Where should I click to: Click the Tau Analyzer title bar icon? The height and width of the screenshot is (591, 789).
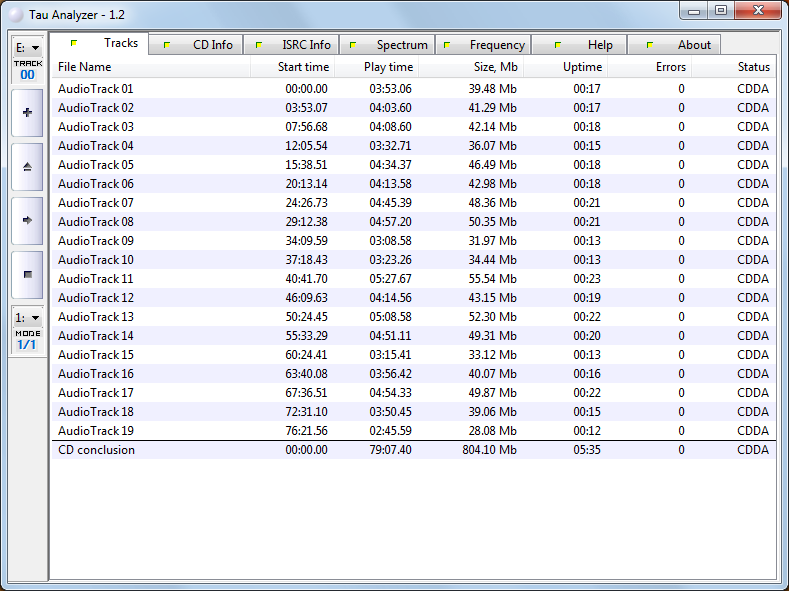pyautogui.click(x=16, y=11)
